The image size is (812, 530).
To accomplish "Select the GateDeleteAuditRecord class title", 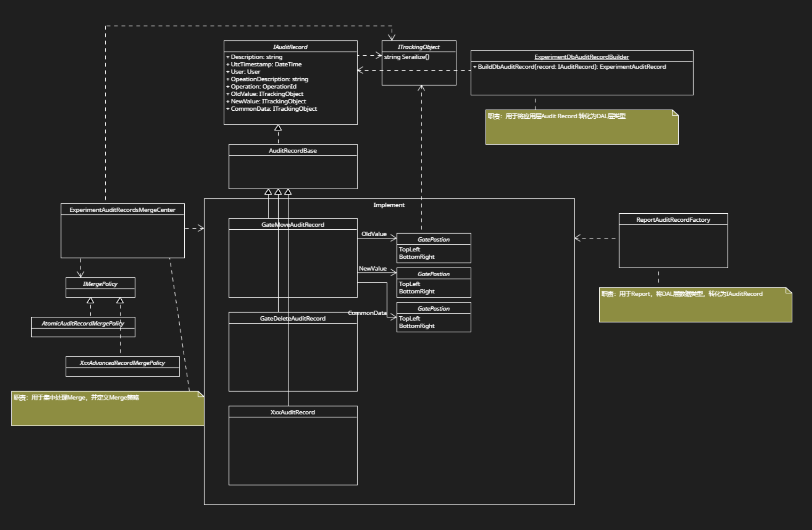I will click(x=293, y=319).
